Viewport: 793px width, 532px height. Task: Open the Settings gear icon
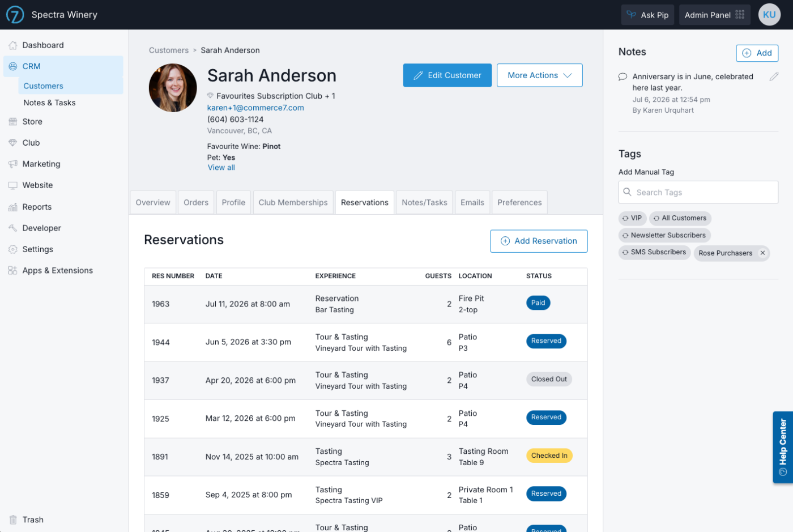pos(12,249)
